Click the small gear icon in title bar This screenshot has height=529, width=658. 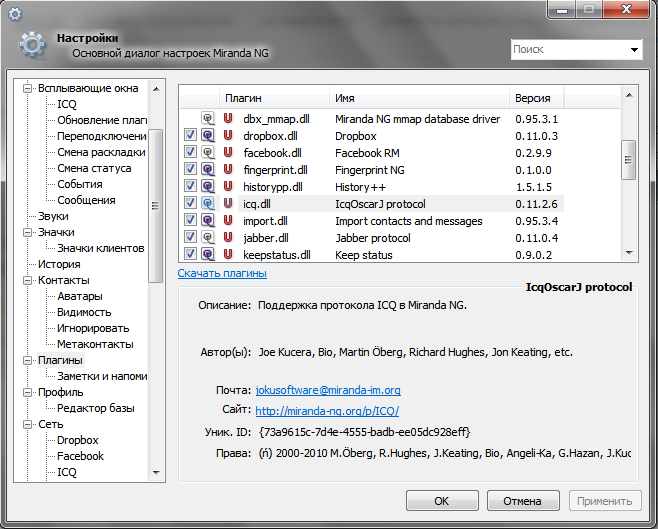(x=15, y=14)
